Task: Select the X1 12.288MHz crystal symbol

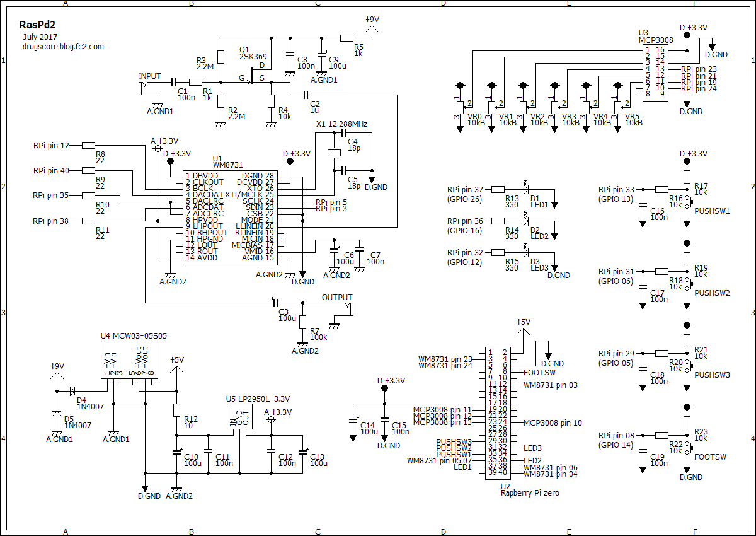Action: pos(335,151)
